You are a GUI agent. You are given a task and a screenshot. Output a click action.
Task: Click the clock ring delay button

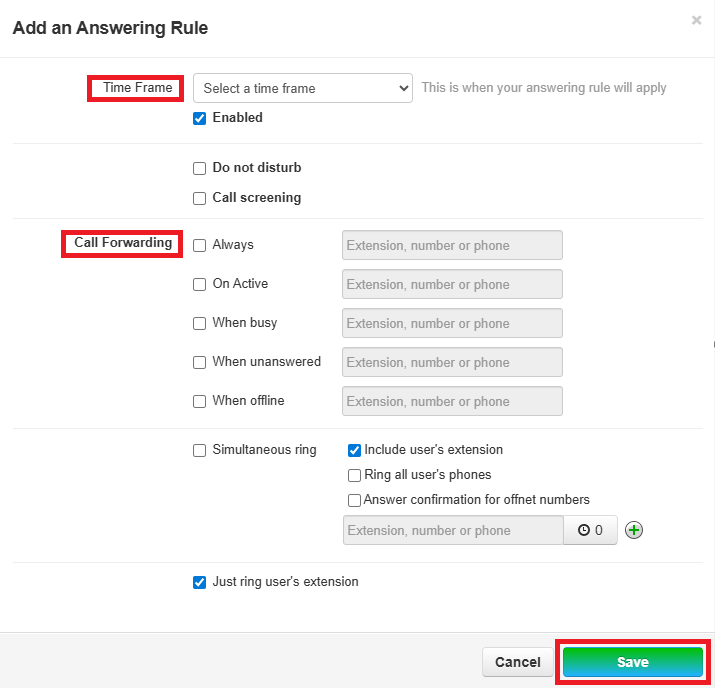[x=590, y=530]
